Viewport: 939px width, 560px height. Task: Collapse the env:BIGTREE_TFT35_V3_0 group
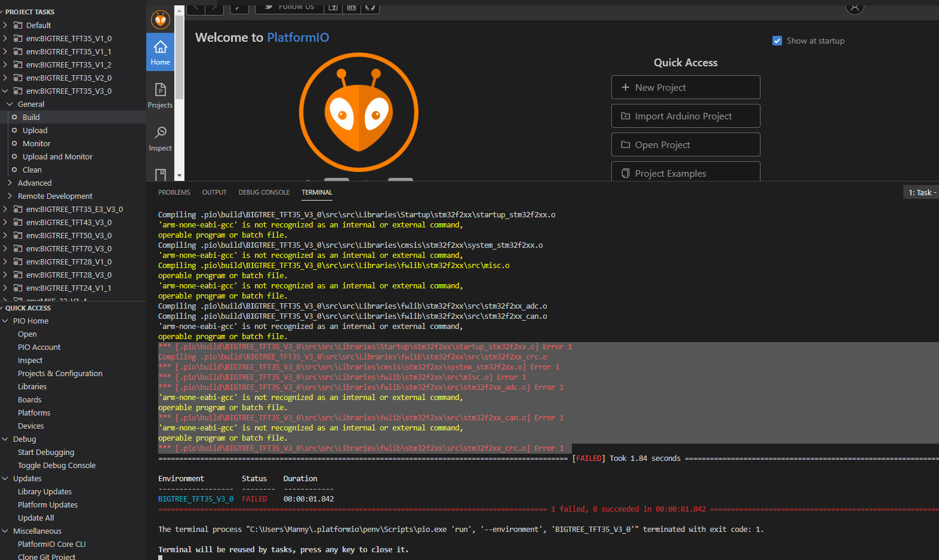point(5,91)
